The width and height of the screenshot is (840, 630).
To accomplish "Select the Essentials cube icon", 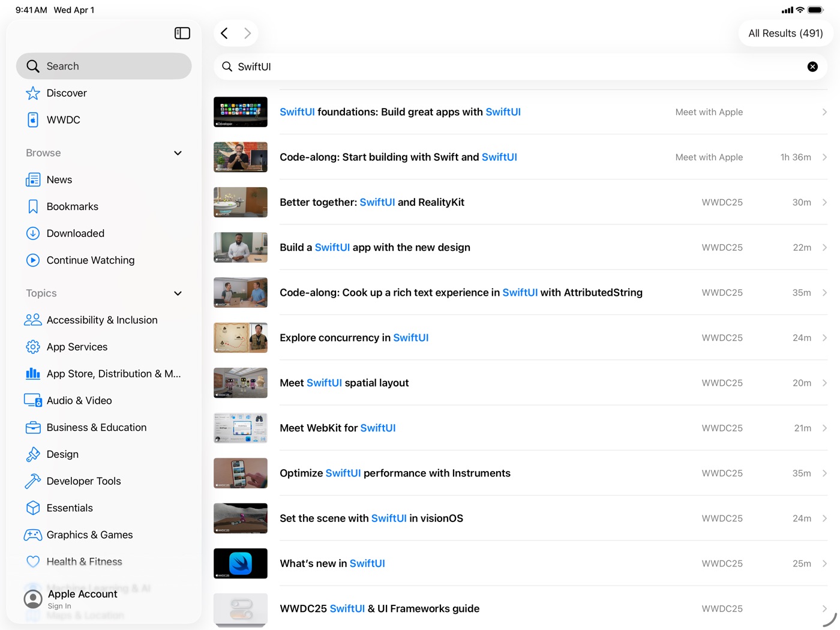I will [33, 508].
